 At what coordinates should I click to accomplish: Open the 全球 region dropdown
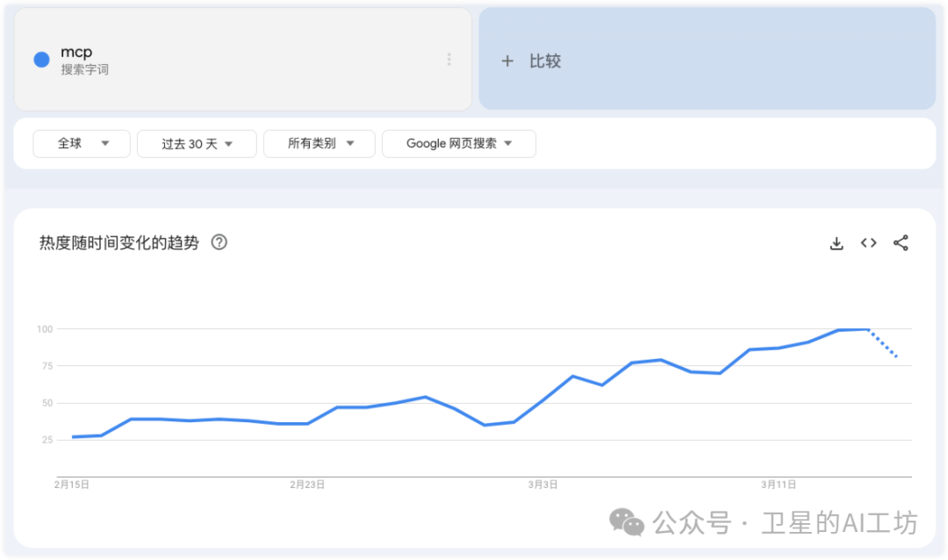tap(81, 143)
